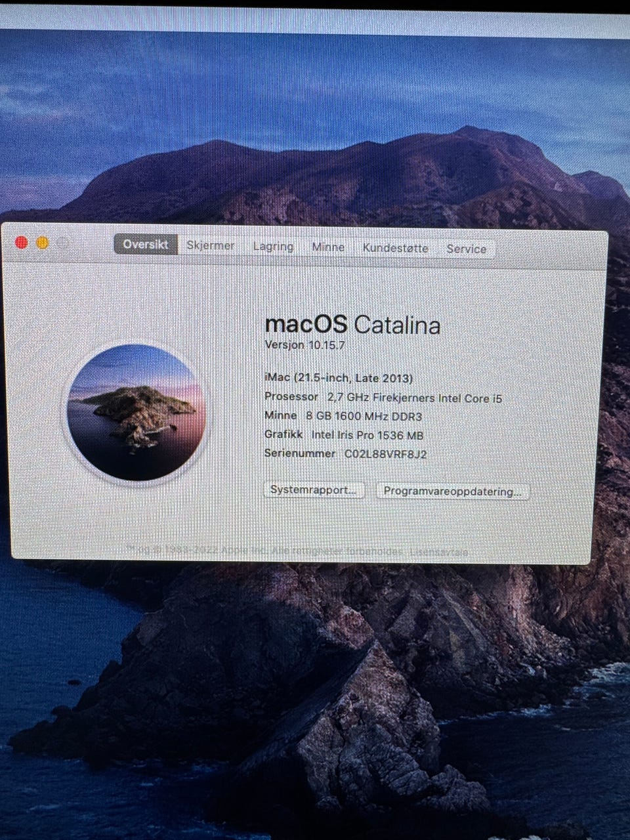Minimize window with yellow button
Image resolution: width=630 pixels, height=840 pixels.
(42, 243)
